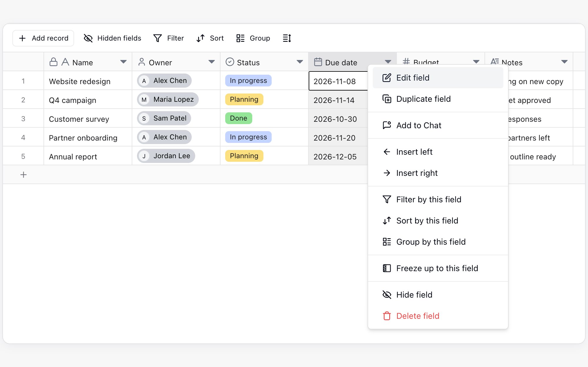Click the chat bubble icon for Add to Chat
The height and width of the screenshot is (367, 588).
[387, 125]
